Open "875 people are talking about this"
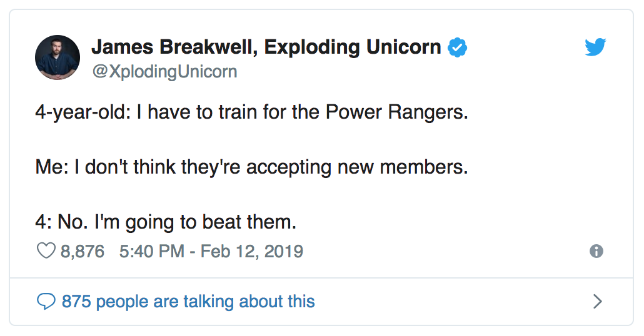 point(188,302)
